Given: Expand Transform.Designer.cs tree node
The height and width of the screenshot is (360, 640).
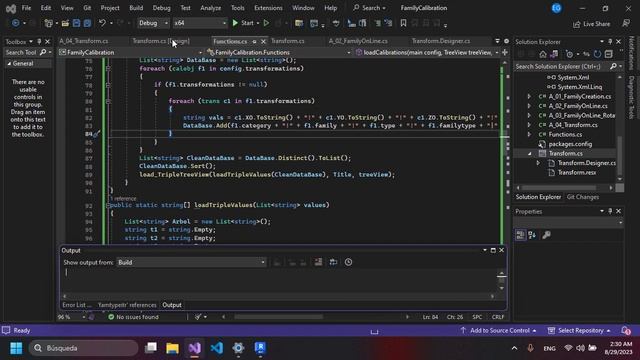Looking at the screenshot, I should tap(538, 163).
